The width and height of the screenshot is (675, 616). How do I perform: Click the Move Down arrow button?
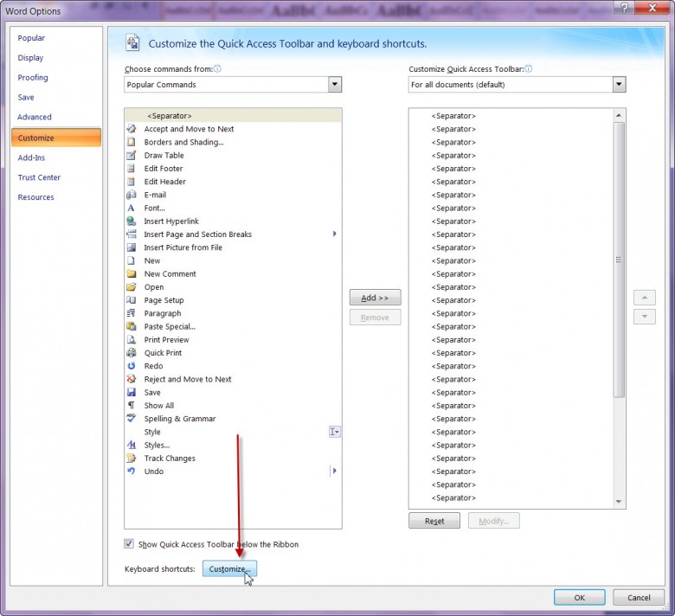pyautogui.click(x=645, y=317)
